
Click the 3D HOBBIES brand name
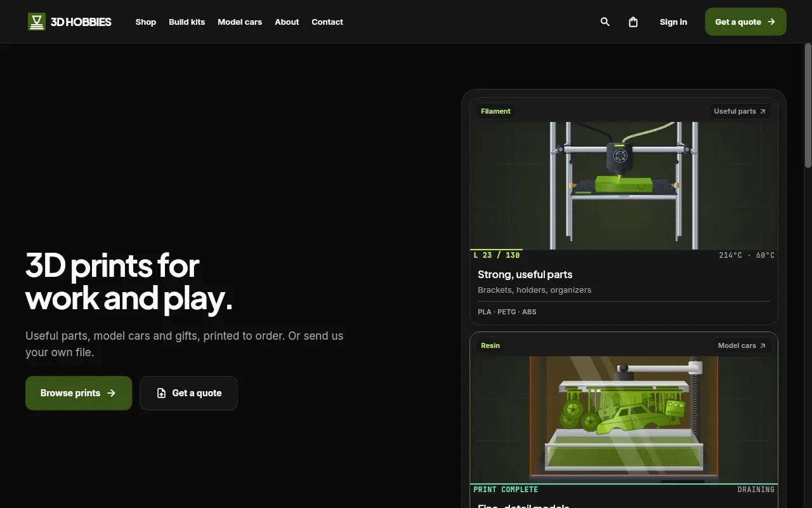click(81, 22)
